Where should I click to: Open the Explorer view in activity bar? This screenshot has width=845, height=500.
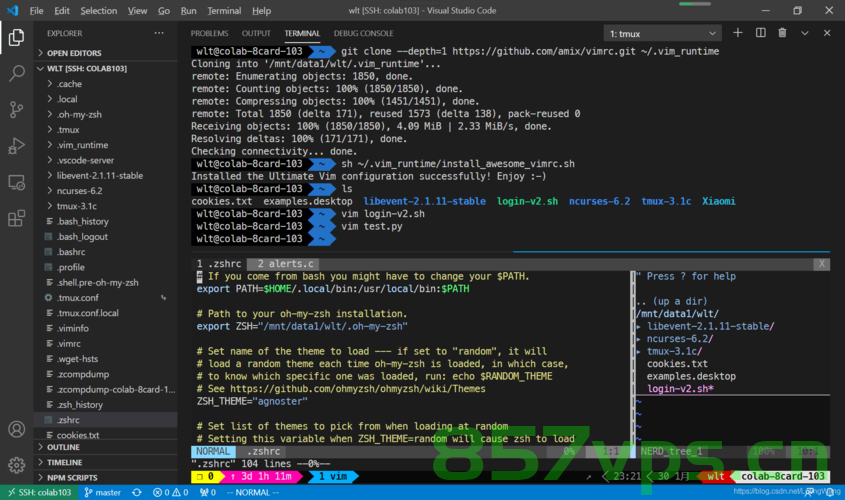point(16,37)
